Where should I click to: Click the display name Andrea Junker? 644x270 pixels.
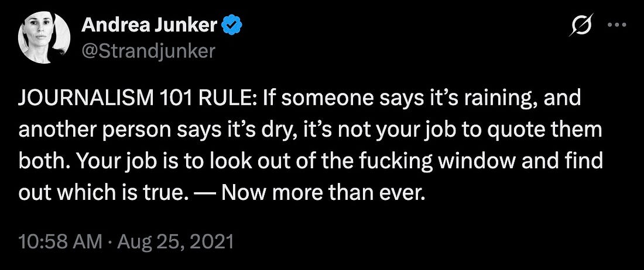149,26
